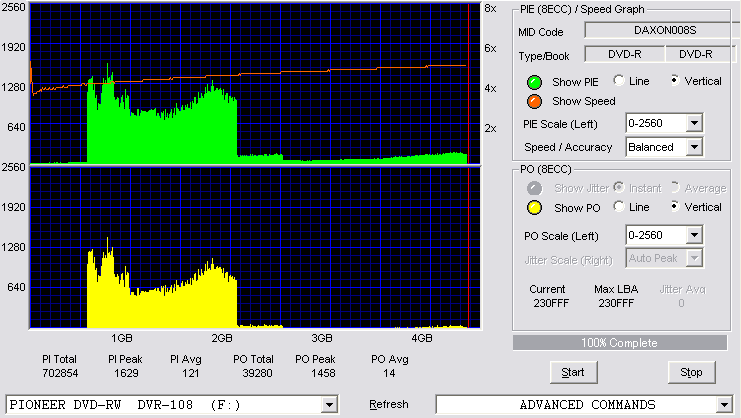The width and height of the screenshot is (741, 418).
Task: Select Line mode for PIE graph
Action: pos(619,81)
